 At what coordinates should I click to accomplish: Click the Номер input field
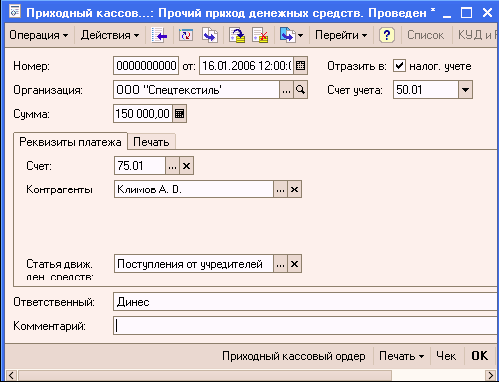tap(146, 66)
